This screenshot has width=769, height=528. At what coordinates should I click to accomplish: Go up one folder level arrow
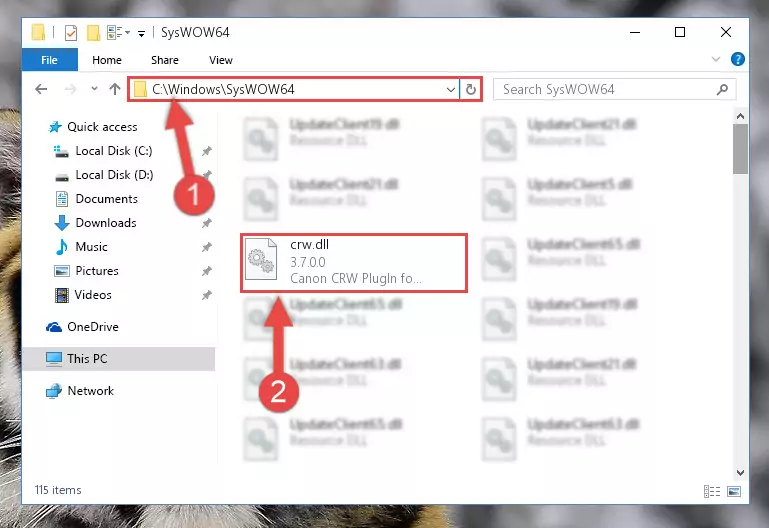115,89
